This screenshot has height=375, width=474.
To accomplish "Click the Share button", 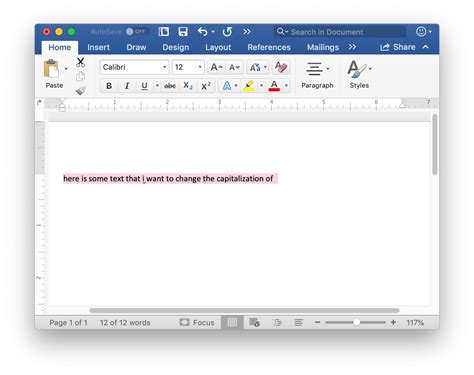I will pos(398,47).
